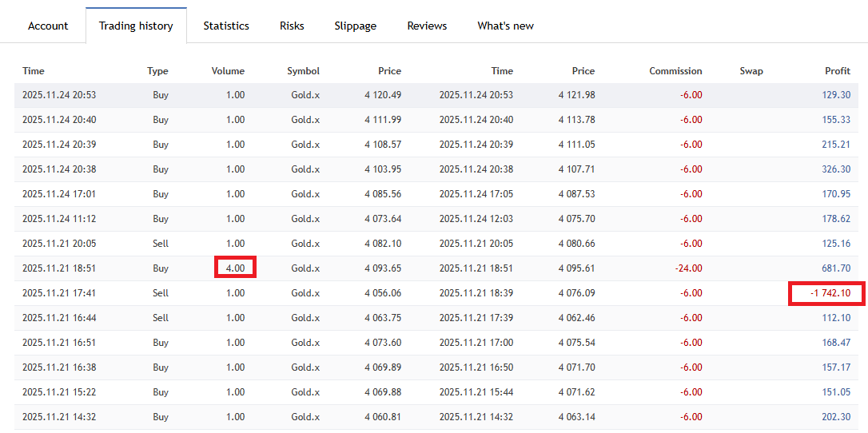The image size is (868, 433).
Task: Click the close time 2025.11.21 17:39
Action: pyautogui.click(x=476, y=318)
